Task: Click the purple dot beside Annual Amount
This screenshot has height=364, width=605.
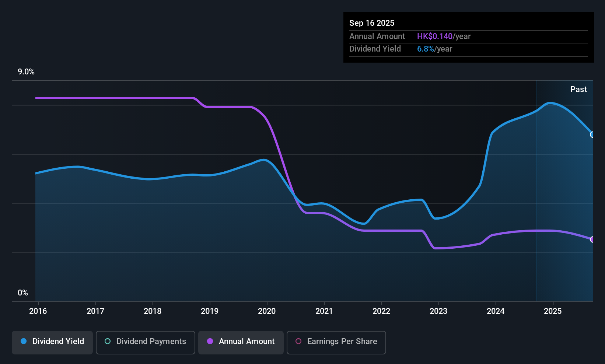Action: 210,342
